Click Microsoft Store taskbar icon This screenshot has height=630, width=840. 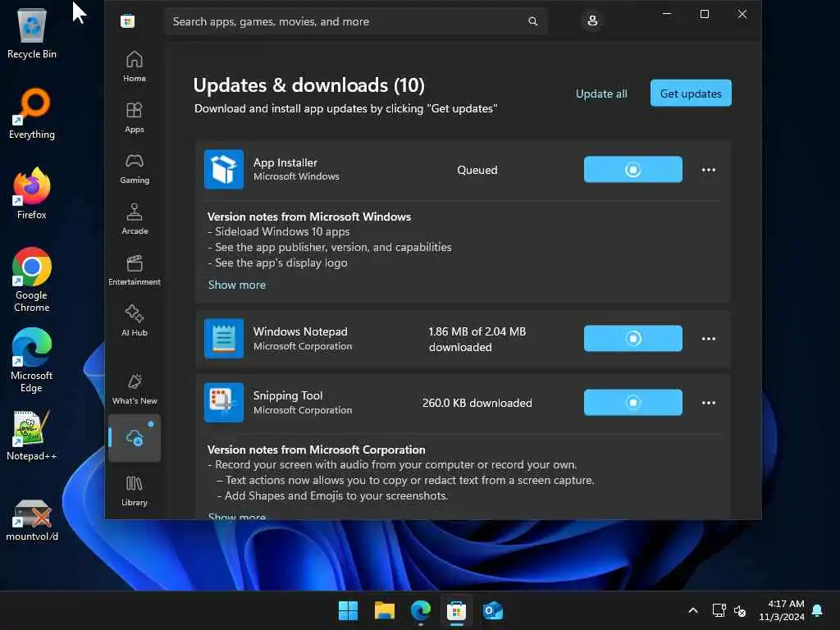point(456,610)
